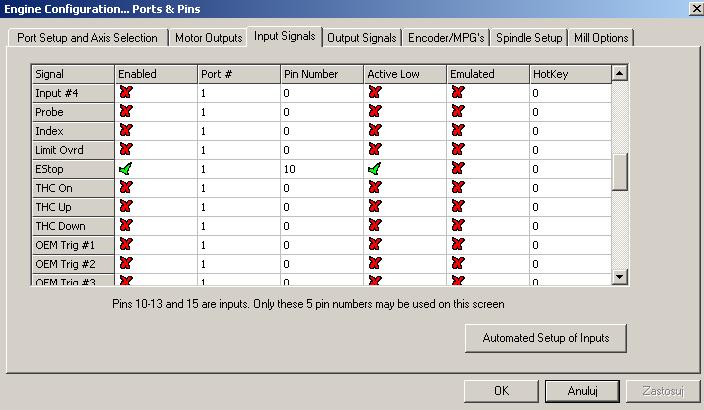The image size is (704, 410).
Task: Toggle Active Low for OEM Trig #1
Action: pos(375,244)
